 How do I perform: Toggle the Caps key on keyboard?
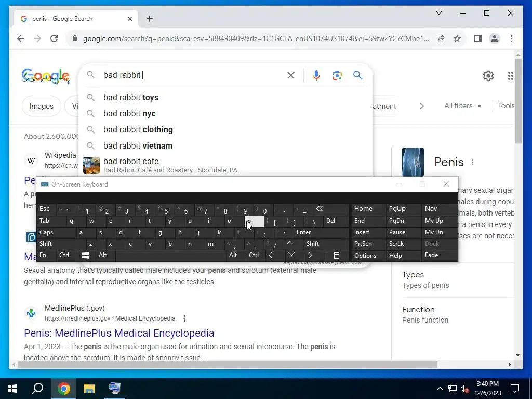pos(56,232)
